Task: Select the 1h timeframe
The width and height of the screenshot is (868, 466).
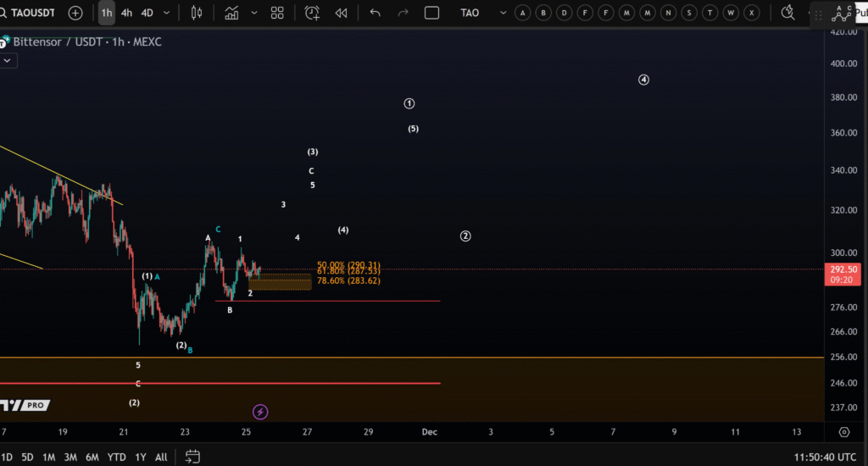Action: pos(106,13)
